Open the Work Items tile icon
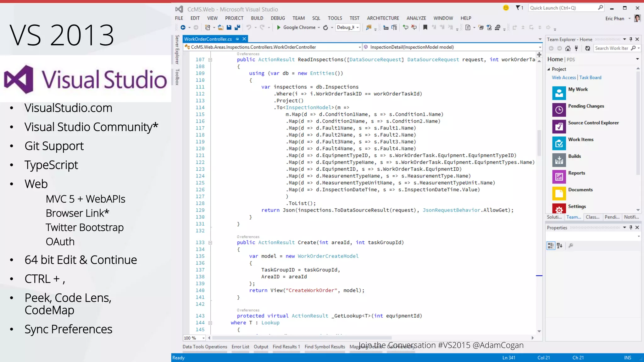The image size is (644, 362). 559,143
